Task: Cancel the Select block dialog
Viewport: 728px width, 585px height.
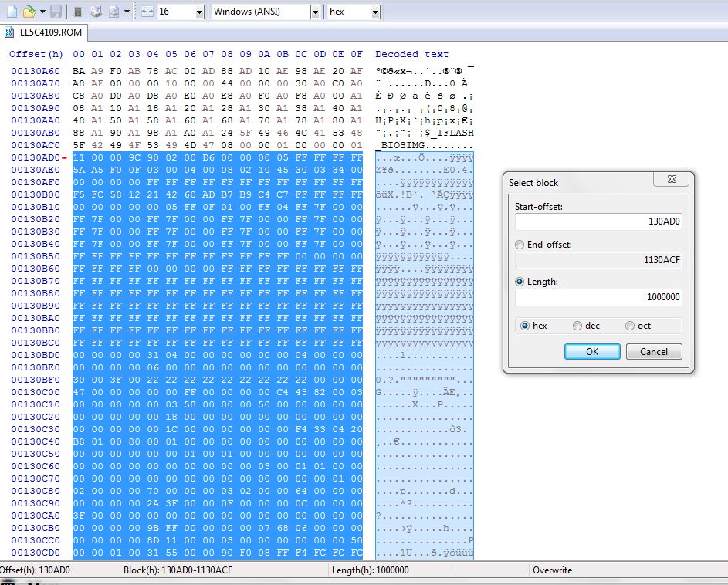Action: [x=654, y=352]
